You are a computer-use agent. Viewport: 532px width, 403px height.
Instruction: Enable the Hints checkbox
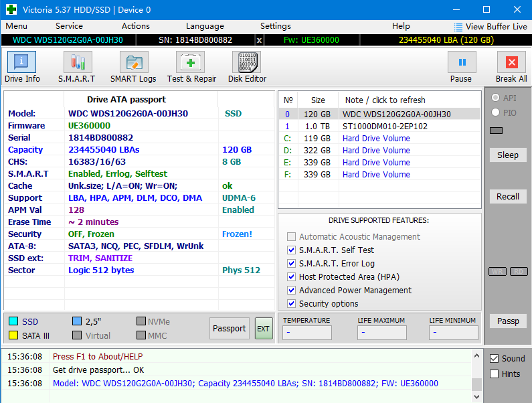pos(495,374)
